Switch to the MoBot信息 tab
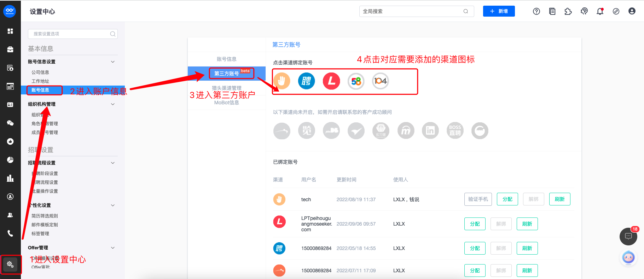Viewport: 644px width, 279px height. 227,103
